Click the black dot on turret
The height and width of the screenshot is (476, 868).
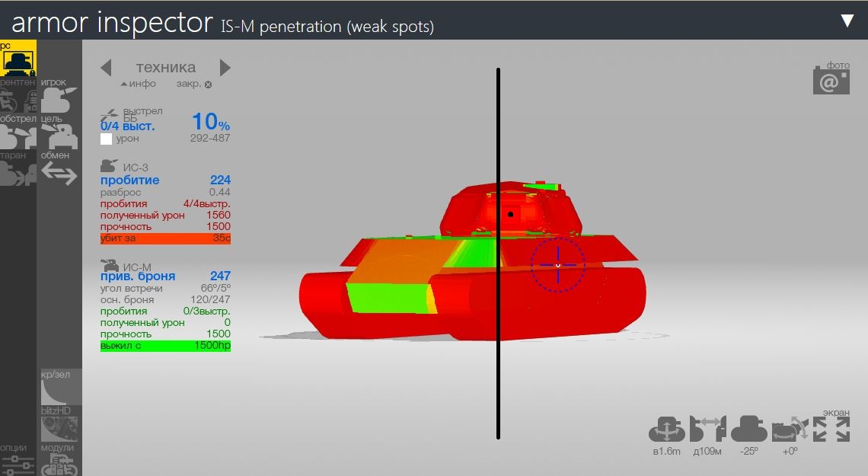pos(510,214)
